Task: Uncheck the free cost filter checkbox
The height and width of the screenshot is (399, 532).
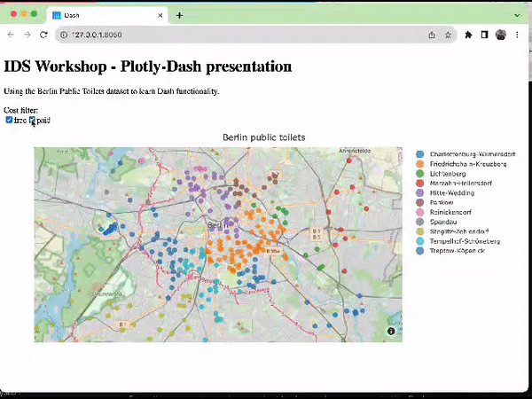Action: click(9, 120)
